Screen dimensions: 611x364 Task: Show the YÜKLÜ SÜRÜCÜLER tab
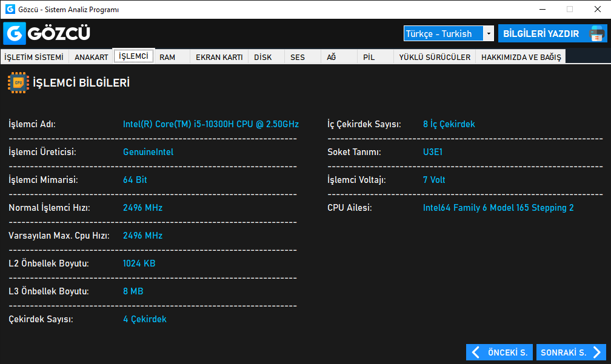click(x=435, y=57)
